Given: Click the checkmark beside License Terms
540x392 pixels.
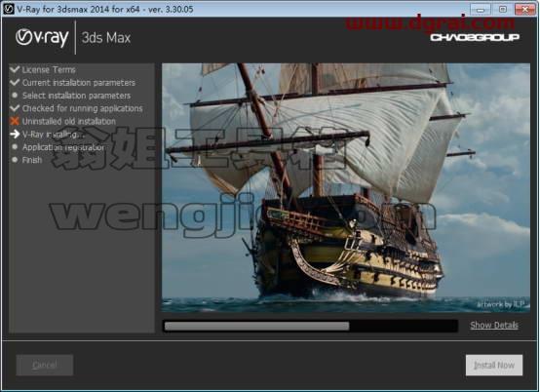Looking at the screenshot, I should tap(15, 69).
